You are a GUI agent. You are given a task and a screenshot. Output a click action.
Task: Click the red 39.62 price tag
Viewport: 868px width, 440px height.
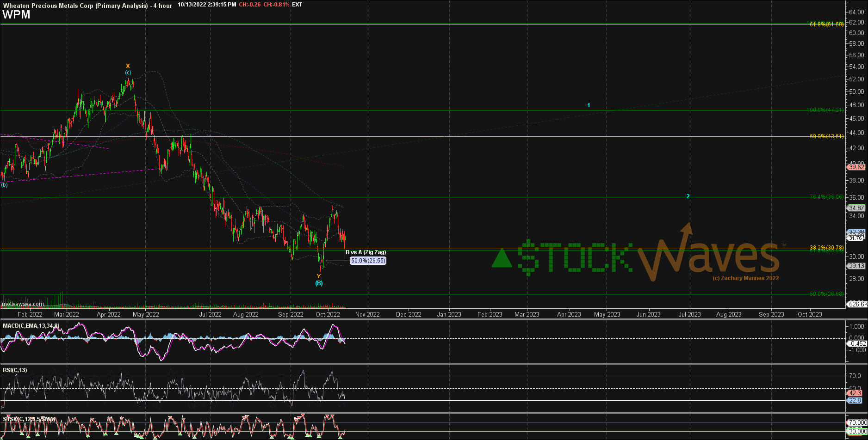pyautogui.click(x=856, y=167)
